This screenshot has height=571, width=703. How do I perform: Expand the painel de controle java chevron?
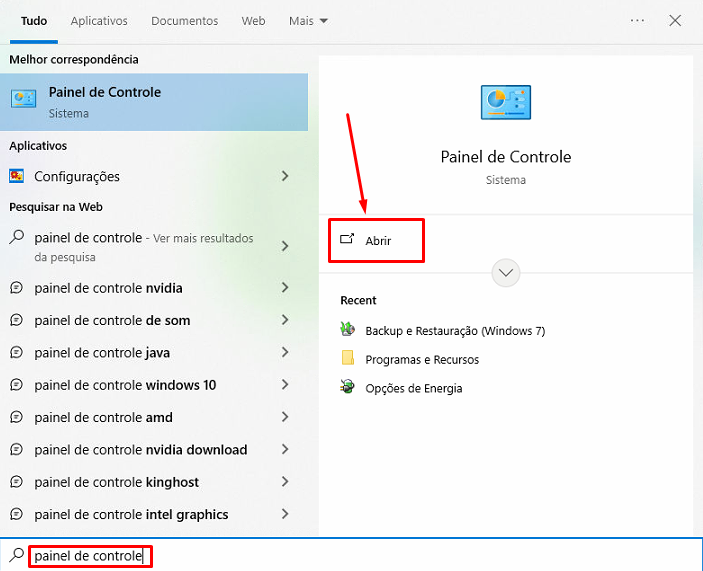(x=285, y=352)
